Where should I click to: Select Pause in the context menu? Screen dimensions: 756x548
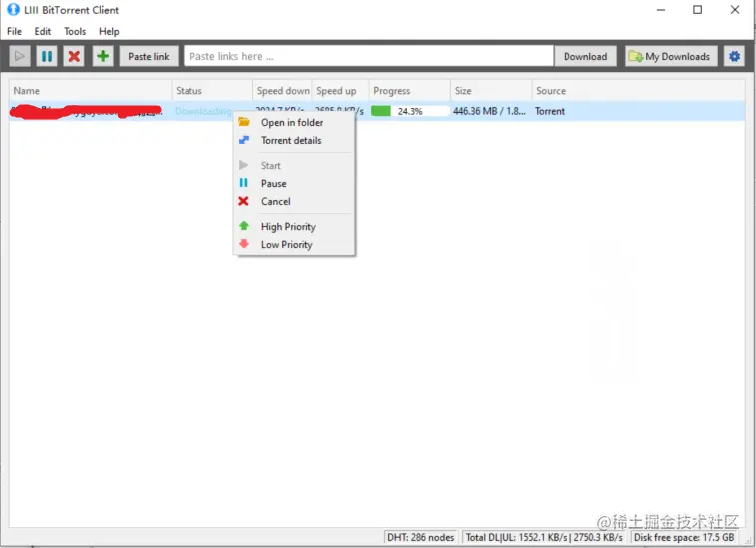(x=294, y=184)
